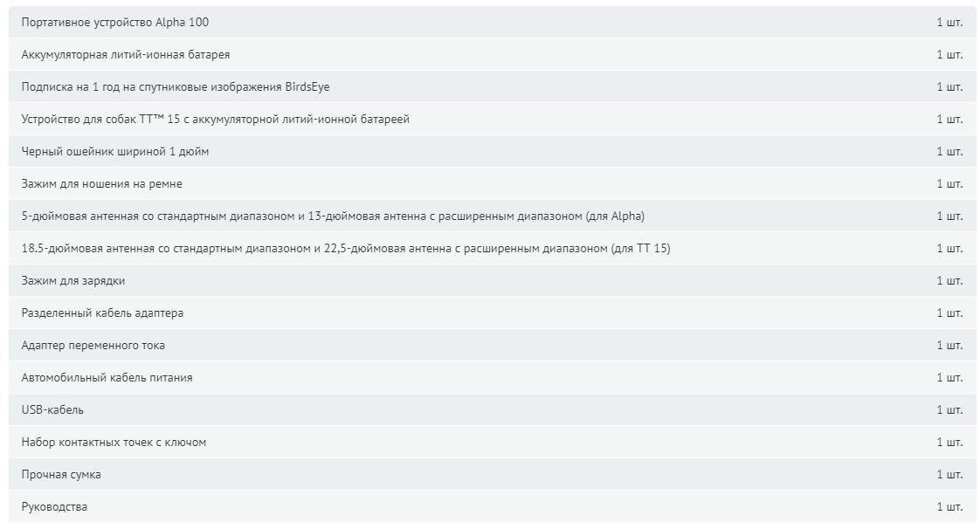The image size is (980, 529).
Task: Click the "1 шт." quantity beside Руководства
Action: pyautogui.click(x=949, y=507)
